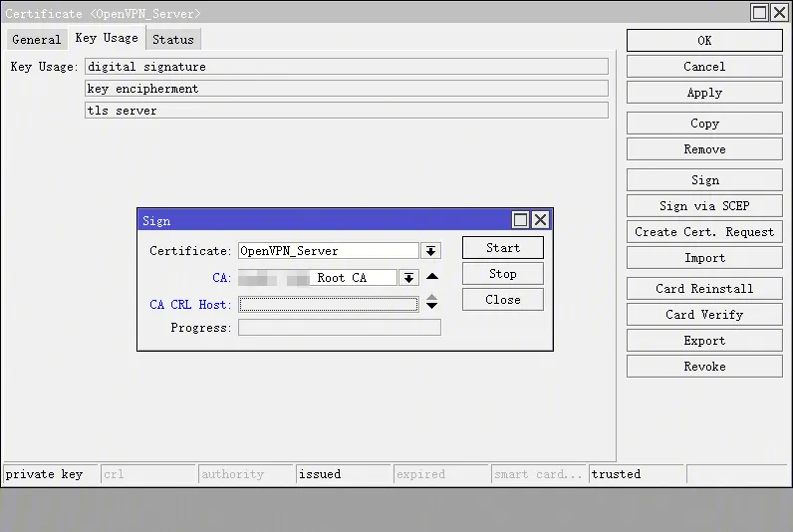Revoke the OpenVPN_Server certificate
This screenshot has height=532, width=793.
(x=704, y=367)
